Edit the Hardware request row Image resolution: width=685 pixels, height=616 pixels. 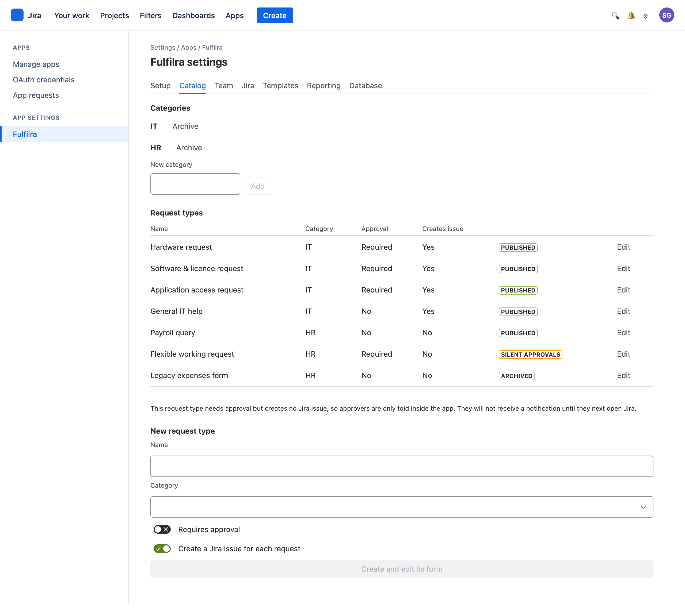pyautogui.click(x=623, y=247)
